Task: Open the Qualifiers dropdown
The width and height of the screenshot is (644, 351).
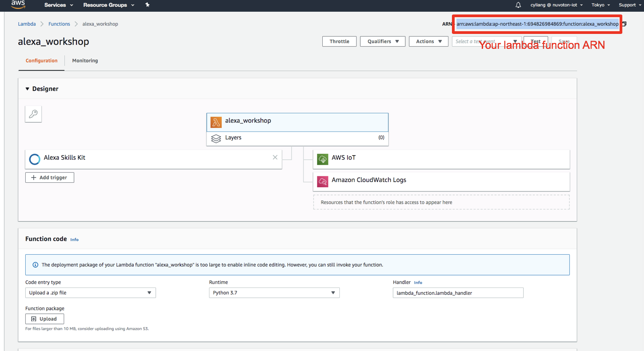Action: pyautogui.click(x=383, y=41)
